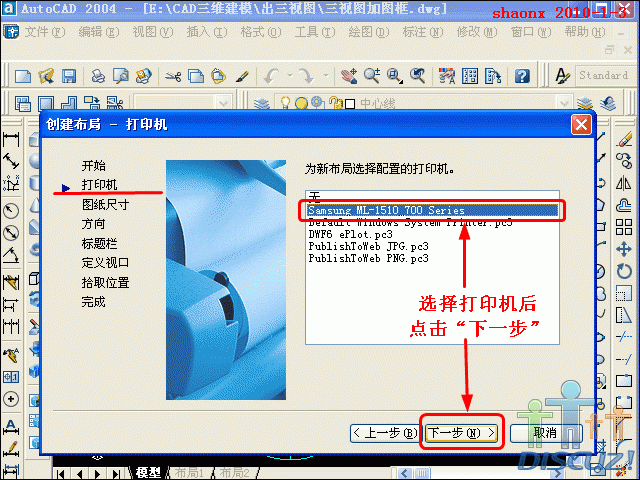This screenshot has height=480, width=640.
Task: Click the Redo arrow
Action: 306,76
